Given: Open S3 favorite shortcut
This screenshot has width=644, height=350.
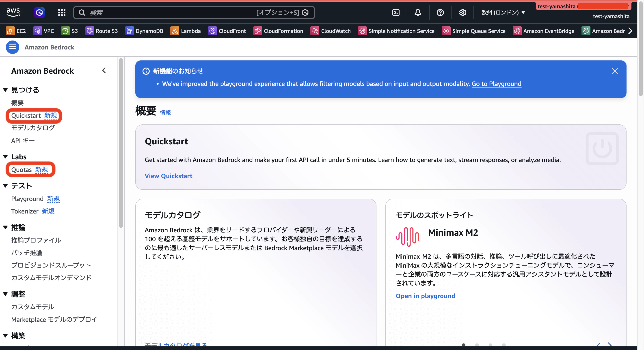Looking at the screenshot, I should click(x=69, y=31).
